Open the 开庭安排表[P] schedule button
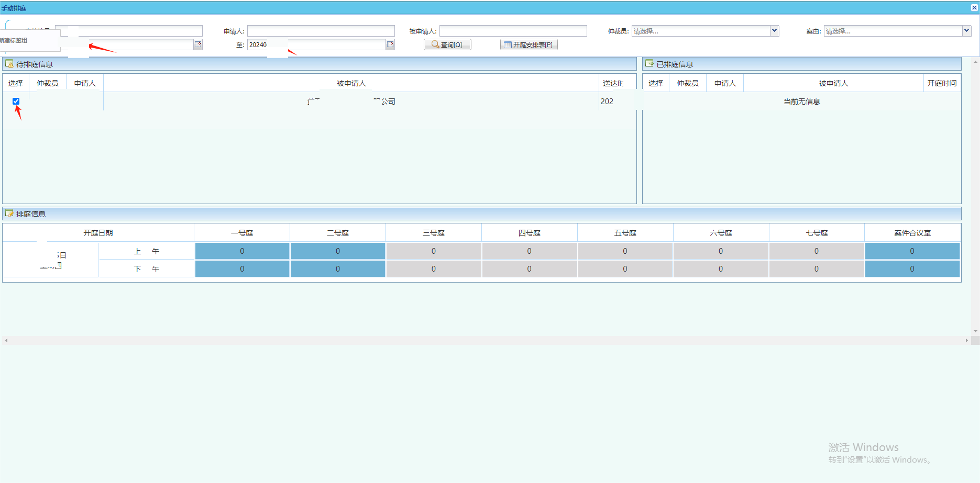The width and height of the screenshot is (980, 483). pos(528,44)
